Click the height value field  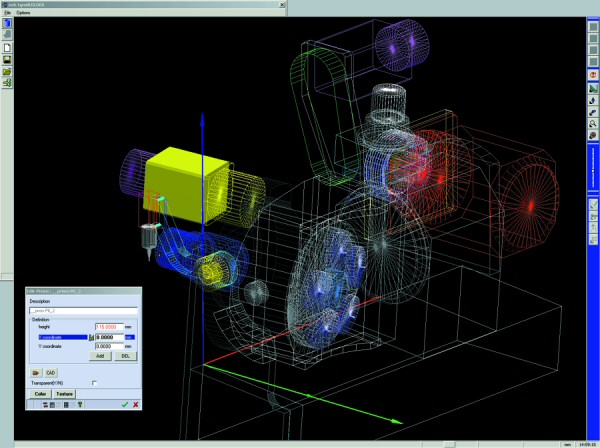109,327
